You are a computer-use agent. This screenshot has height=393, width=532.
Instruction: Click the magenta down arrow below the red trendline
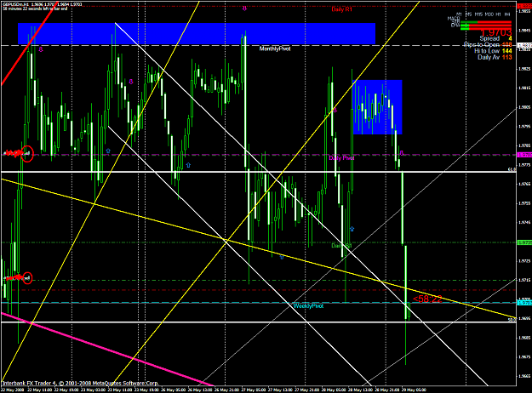click(41, 49)
